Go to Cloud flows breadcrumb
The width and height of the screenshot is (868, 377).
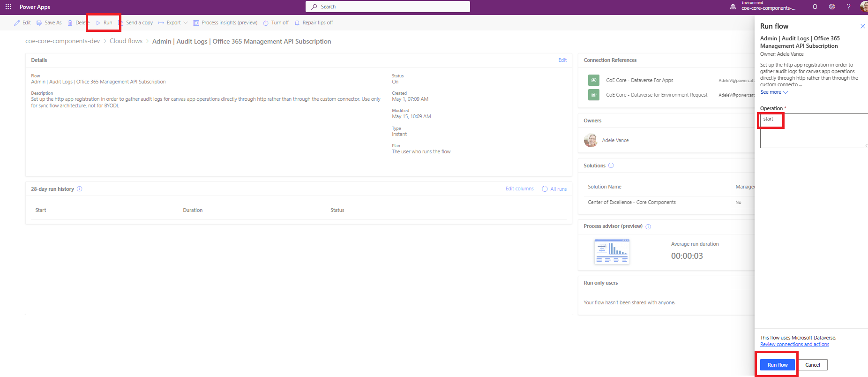[x=126, y=41]
